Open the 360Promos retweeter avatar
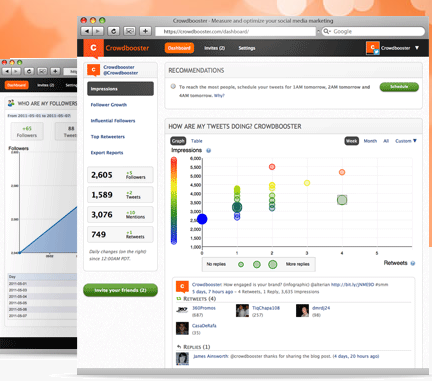The width and height of the screenshot is (432, 381). click(182, 310)
